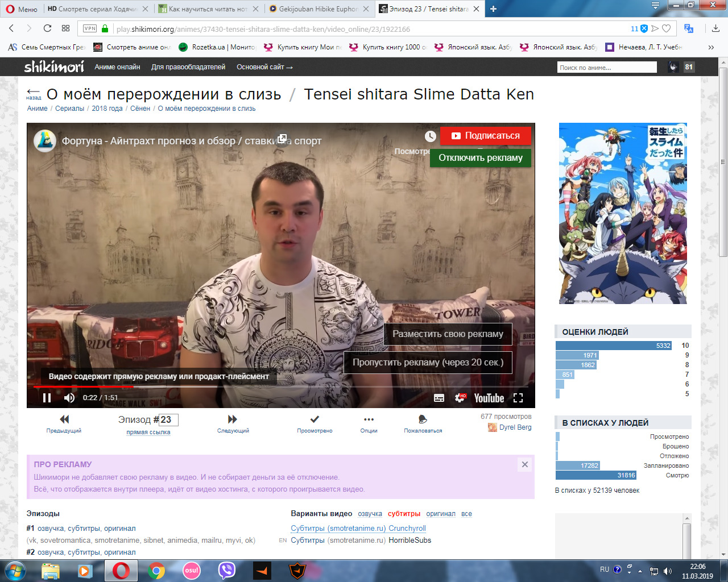Pause the video playback
The image size is (728, 582).
click(x=47, y=398)
